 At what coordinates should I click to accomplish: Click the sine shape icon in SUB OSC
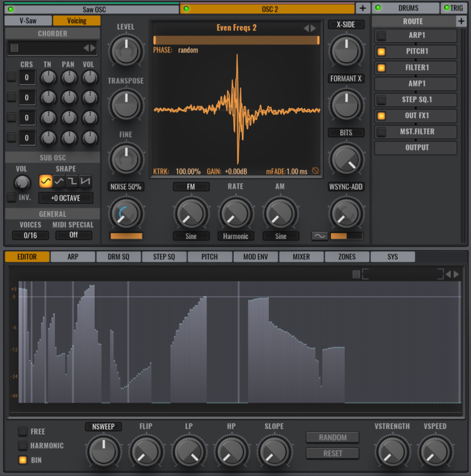(45, 181)
